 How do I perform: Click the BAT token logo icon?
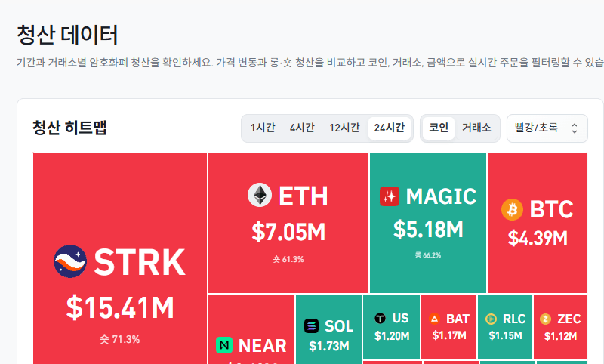pos(435,319)
